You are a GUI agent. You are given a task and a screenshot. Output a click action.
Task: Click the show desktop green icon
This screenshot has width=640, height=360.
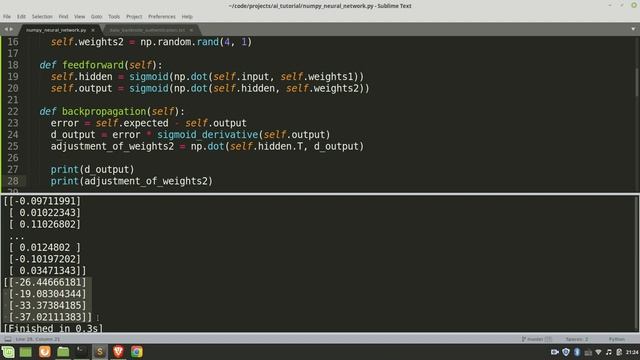(26, 352)
